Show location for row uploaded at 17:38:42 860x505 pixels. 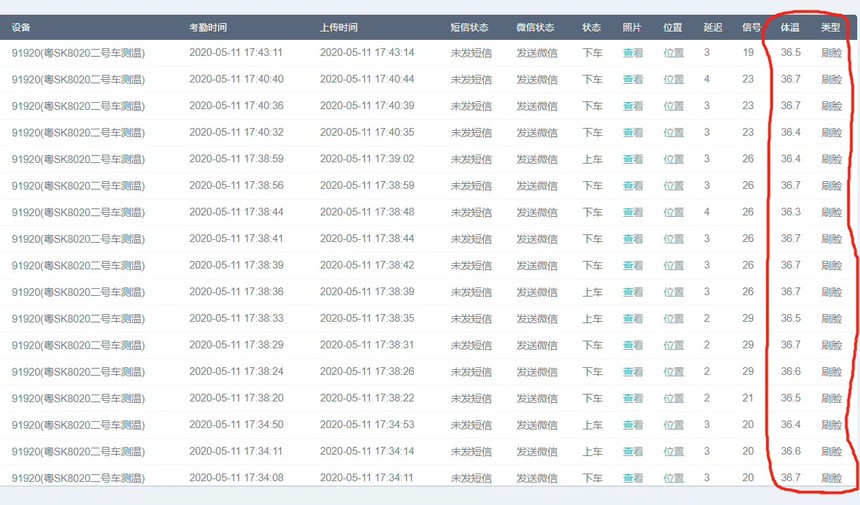[673, 265]
